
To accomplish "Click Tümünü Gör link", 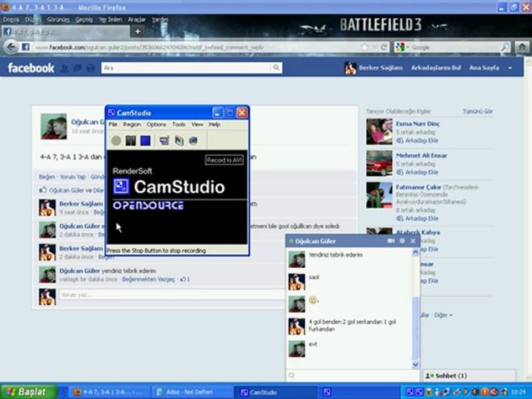I will pyautogui.click(x=477, y=111).
